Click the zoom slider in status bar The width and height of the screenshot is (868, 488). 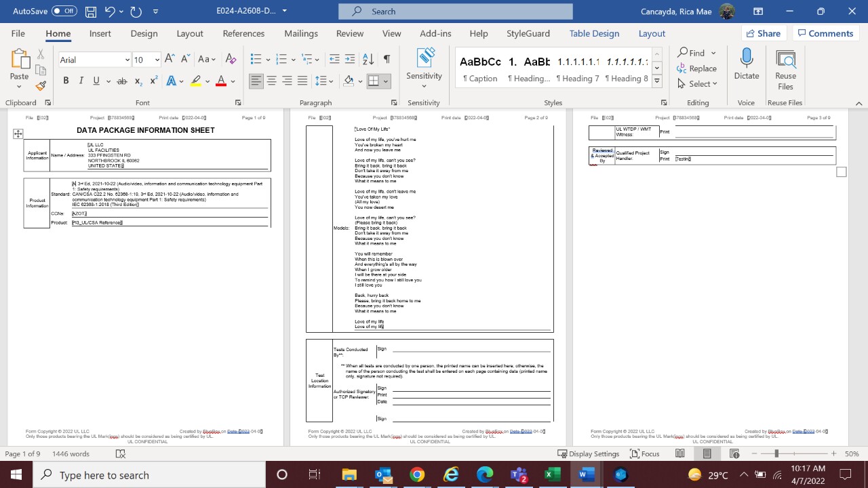[x=776, y=453]
